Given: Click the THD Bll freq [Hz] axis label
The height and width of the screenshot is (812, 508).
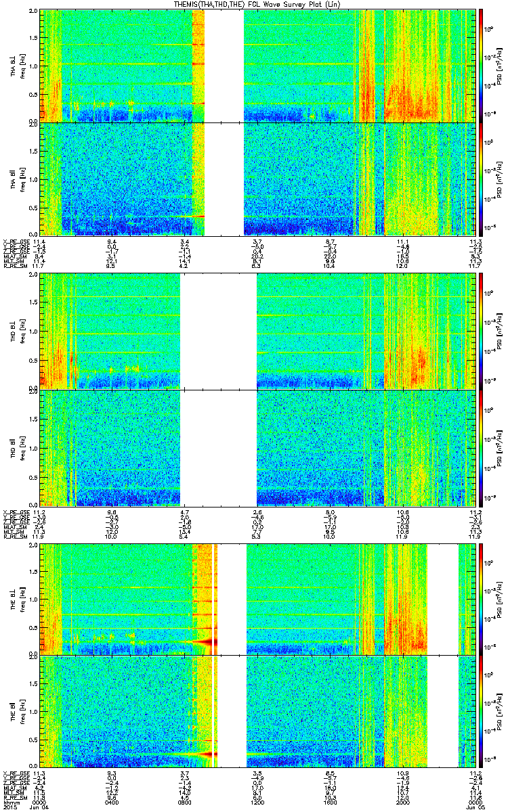Looking at the screenshot, I should click(23, 447).
